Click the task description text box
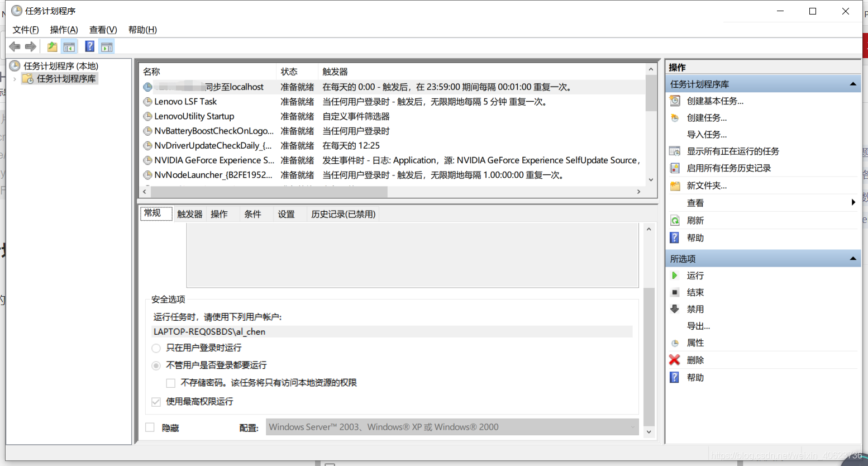The width and height of the screenshot is (868, 466). click(x=412, y=255)
